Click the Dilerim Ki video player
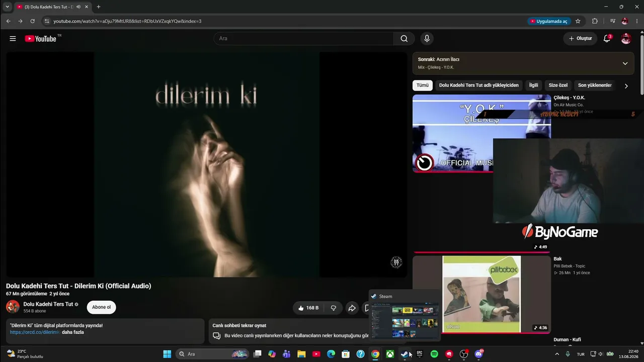This screenshot has width=644, height=362. [x=206, y=164]
